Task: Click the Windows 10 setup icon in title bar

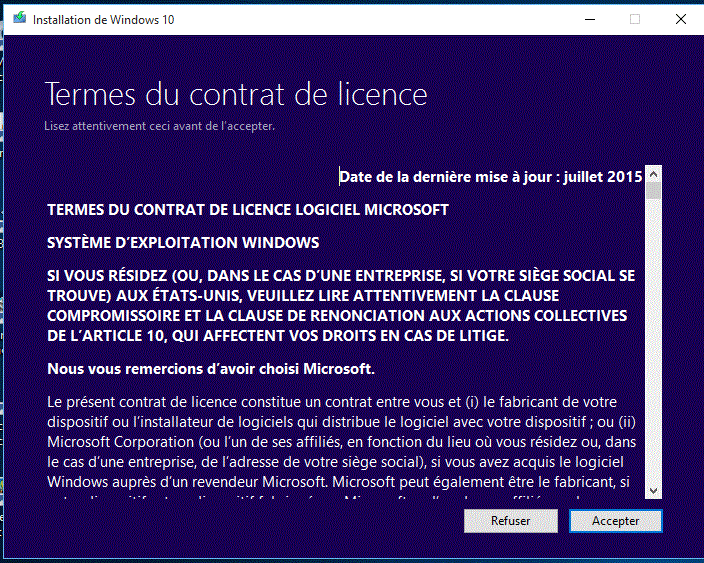Action: [19, 19]
